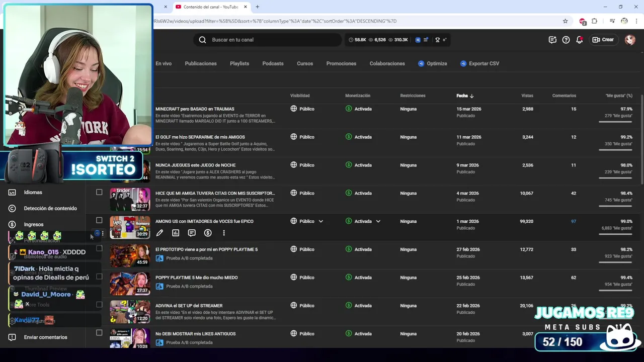This screenshot has width=644, height=362.
Task: Open the feedback chat icon in header
Action: tap(552, 40)
